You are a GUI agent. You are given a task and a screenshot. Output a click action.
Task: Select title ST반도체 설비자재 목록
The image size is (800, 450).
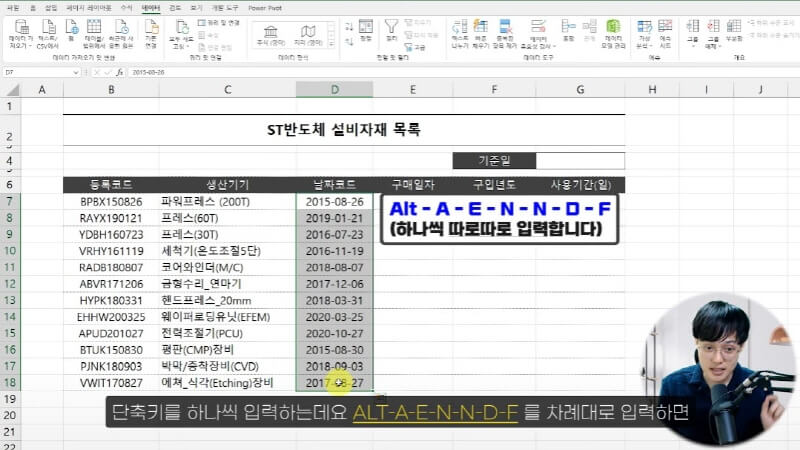344,130
